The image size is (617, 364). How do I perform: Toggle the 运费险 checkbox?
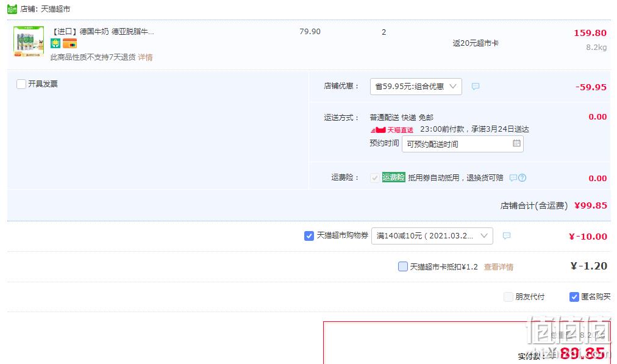coord(374,178)
